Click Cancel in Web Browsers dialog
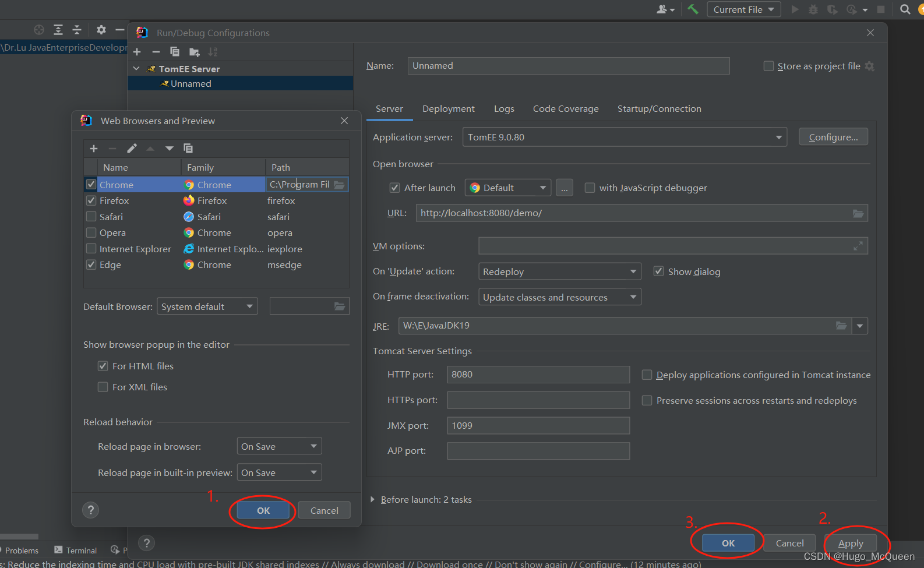The height and width of the screenshot is (568, 924). pos(324,510)
